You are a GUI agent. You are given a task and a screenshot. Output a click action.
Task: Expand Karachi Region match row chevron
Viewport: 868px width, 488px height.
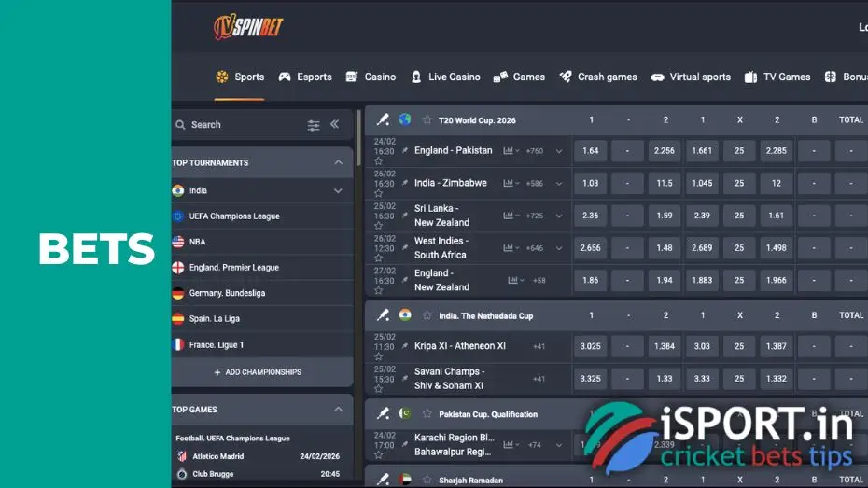coord(559,445)
